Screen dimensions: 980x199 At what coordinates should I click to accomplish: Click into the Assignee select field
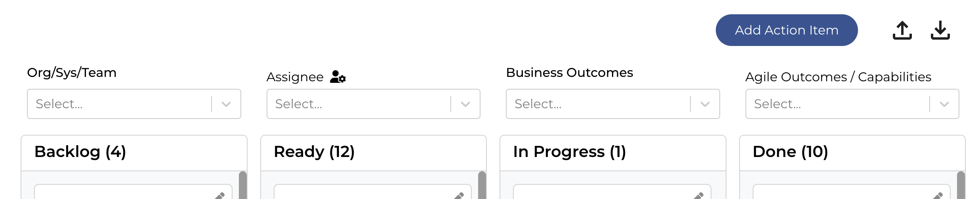[x=374, y=104]
